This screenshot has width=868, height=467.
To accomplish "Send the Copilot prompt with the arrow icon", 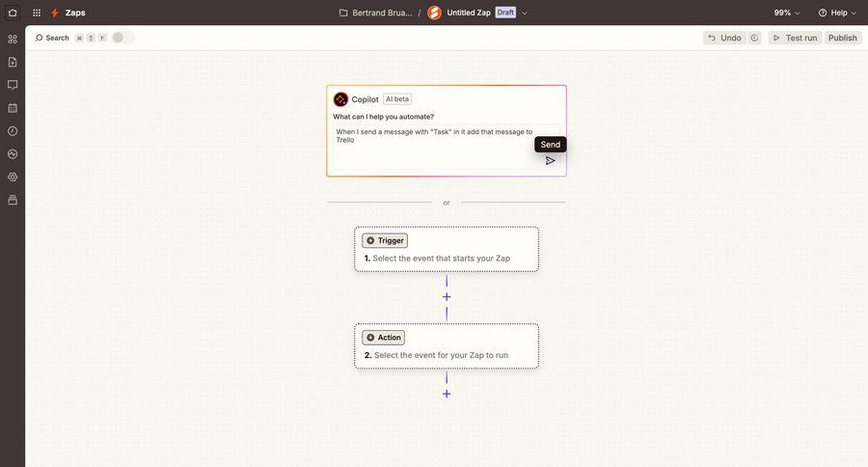I will pos(550,161).
